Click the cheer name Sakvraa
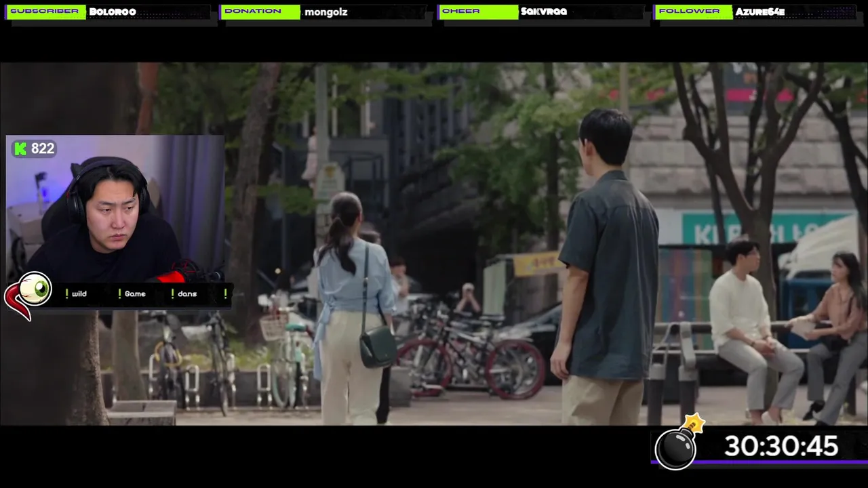 click(x=544, y=12)
